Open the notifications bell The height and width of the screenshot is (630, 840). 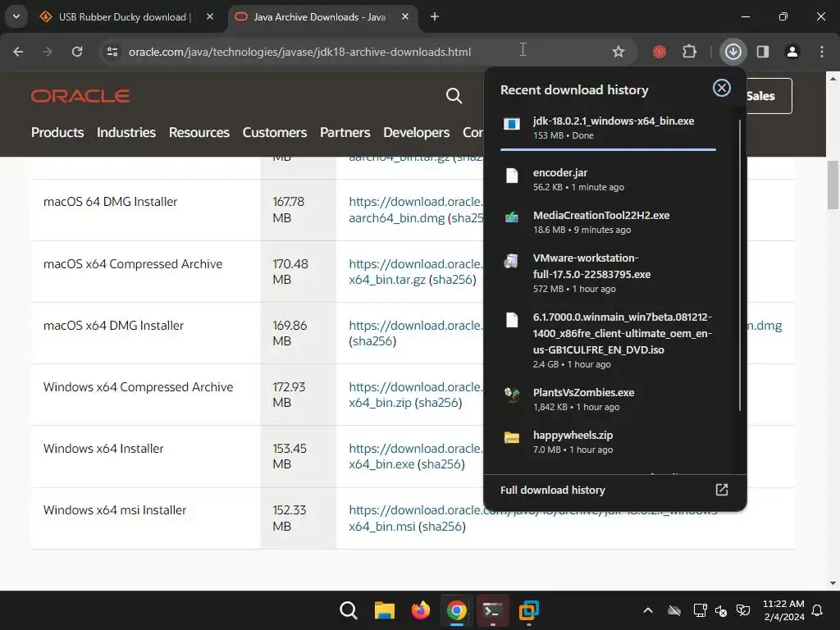pyautogui.click(x=818, y=610)
